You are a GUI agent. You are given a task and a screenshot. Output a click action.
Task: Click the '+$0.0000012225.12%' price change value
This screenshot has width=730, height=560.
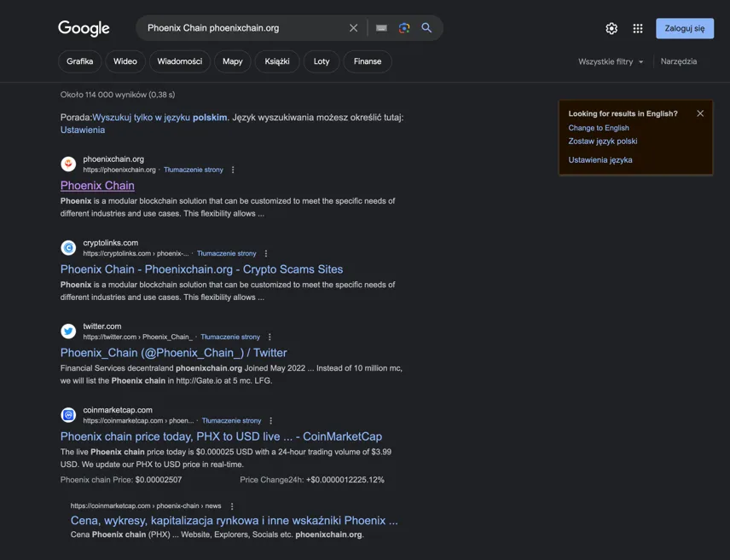point(345,480)
